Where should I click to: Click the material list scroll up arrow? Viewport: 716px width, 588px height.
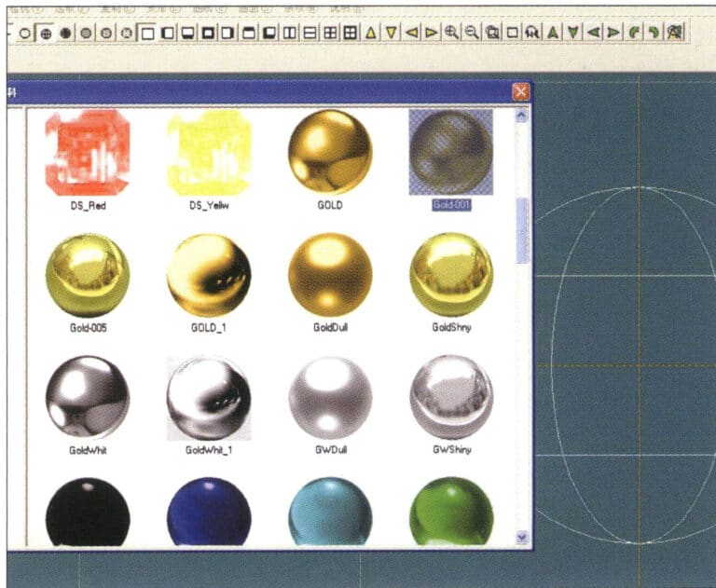[522, 116]
